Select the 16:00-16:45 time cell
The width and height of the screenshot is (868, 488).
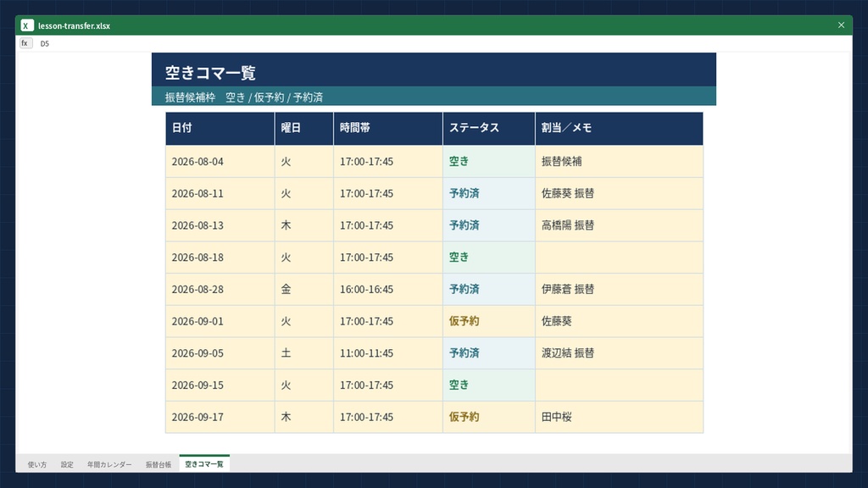pyautogui.click(x=388, y=290)
